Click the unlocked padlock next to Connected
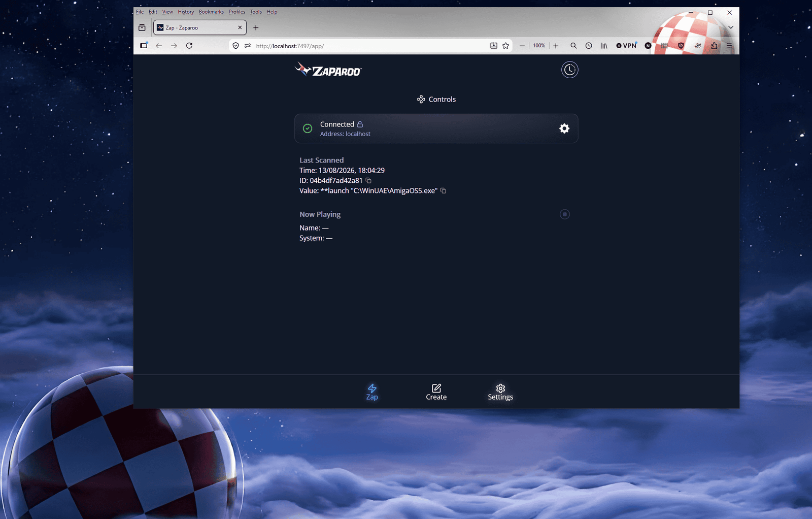Viewport: 812px width, 519px height. point(360,124)
